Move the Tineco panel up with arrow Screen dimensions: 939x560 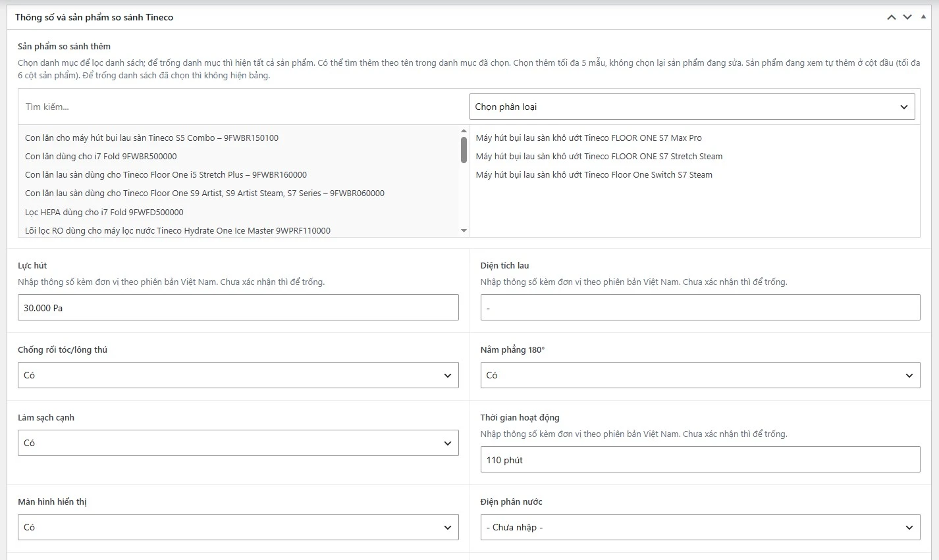[x=892, y=17]
